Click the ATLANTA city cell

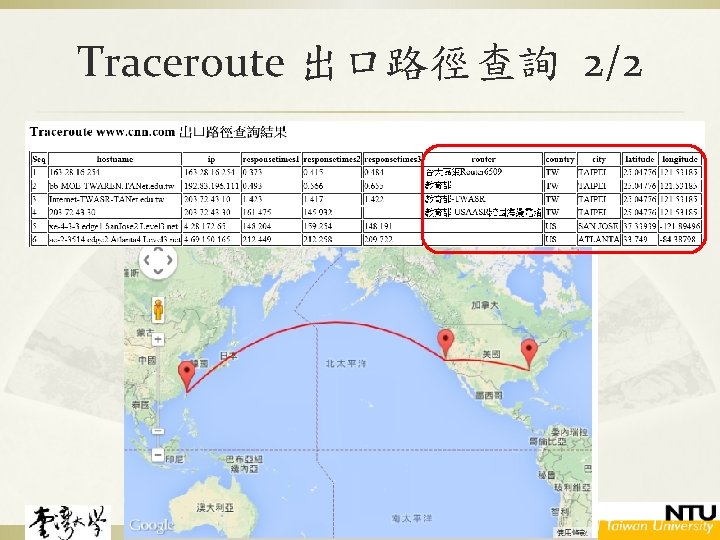(x=599, y=239)
